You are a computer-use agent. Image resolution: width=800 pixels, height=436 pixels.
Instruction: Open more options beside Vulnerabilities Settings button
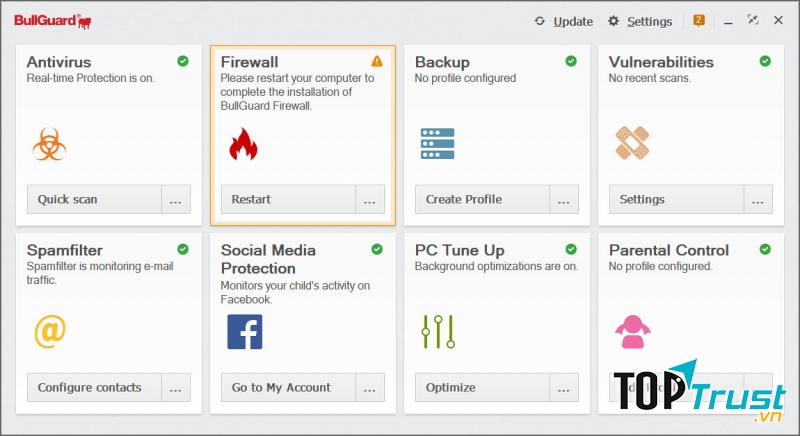coord(758,199)
